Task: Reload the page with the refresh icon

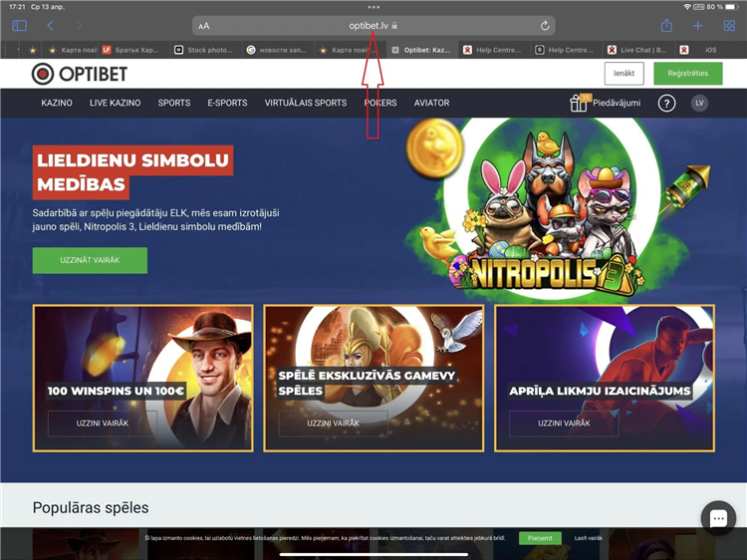Action: (545, 26)
